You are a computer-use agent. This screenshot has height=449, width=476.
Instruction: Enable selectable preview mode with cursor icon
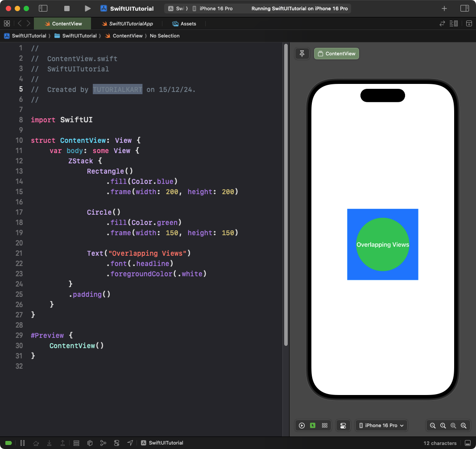tap(313, 425)
